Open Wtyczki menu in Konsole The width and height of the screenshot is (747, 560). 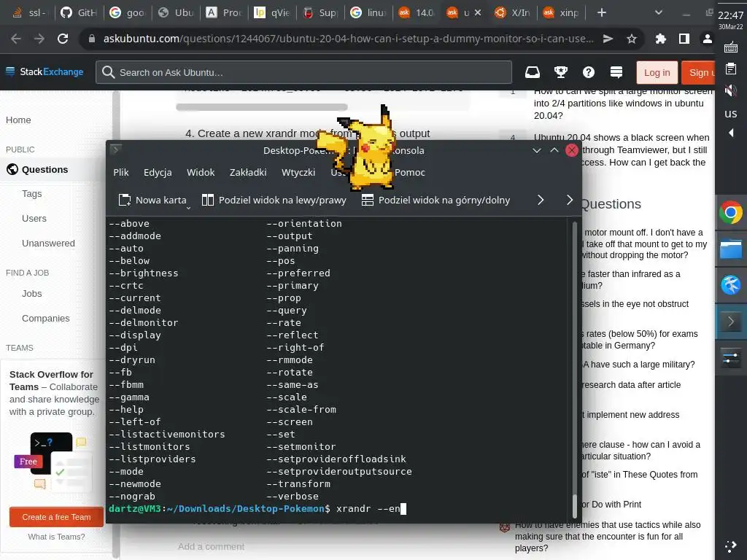click(298, 172)
